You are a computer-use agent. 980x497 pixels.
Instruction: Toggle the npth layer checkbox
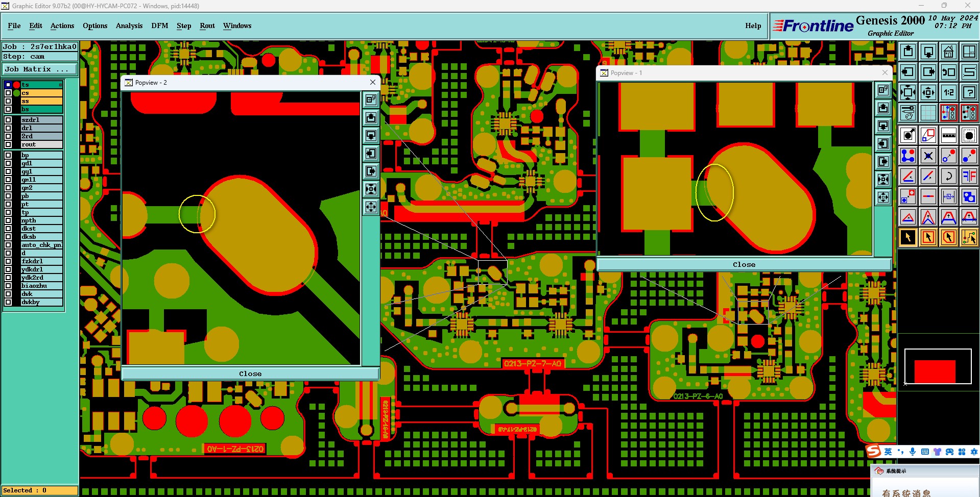pyautogui.click(x=8, y=220)
